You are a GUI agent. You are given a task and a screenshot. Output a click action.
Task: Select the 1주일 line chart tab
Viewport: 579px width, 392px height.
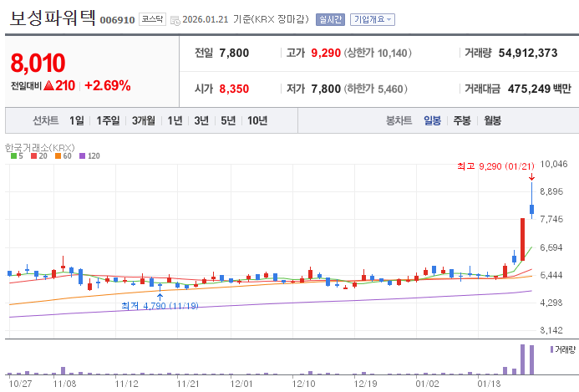(108, 120)
